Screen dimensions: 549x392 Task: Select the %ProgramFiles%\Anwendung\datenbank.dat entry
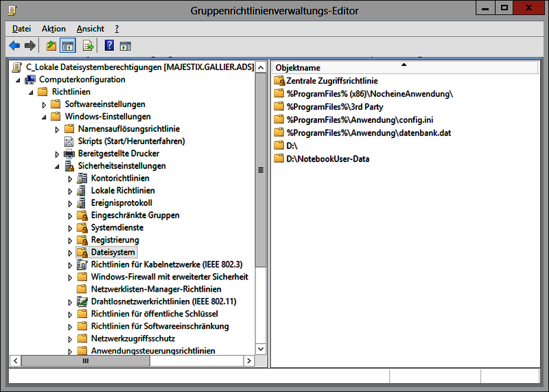(369, 132)
